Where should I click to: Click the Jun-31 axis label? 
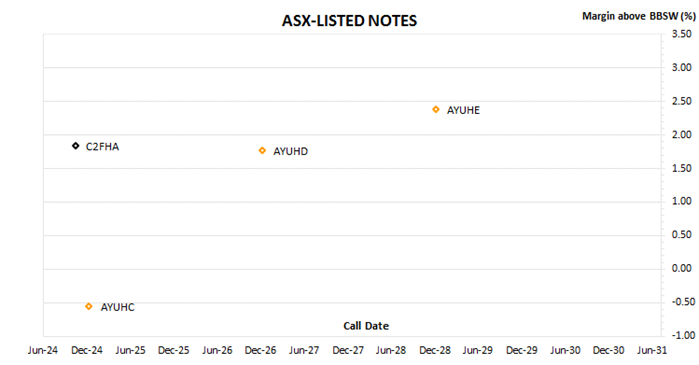coord(652,351)
